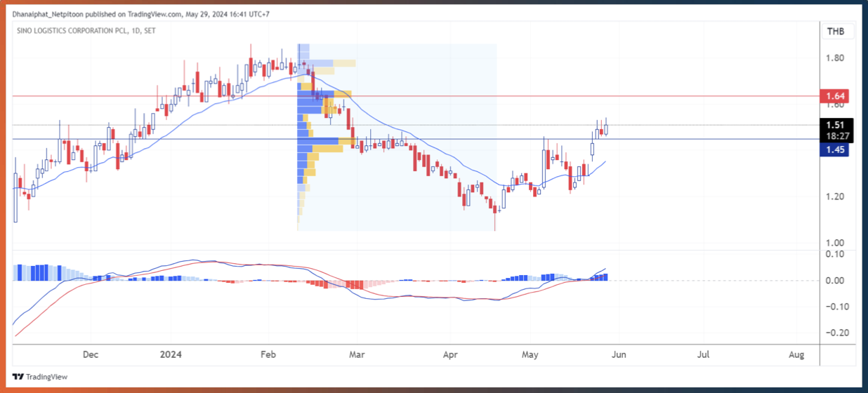Image resolution: width=868 pixels, height=393 pixels.
Task: Click the 1.80 price axis value
Action: click(x=834, y=58)
